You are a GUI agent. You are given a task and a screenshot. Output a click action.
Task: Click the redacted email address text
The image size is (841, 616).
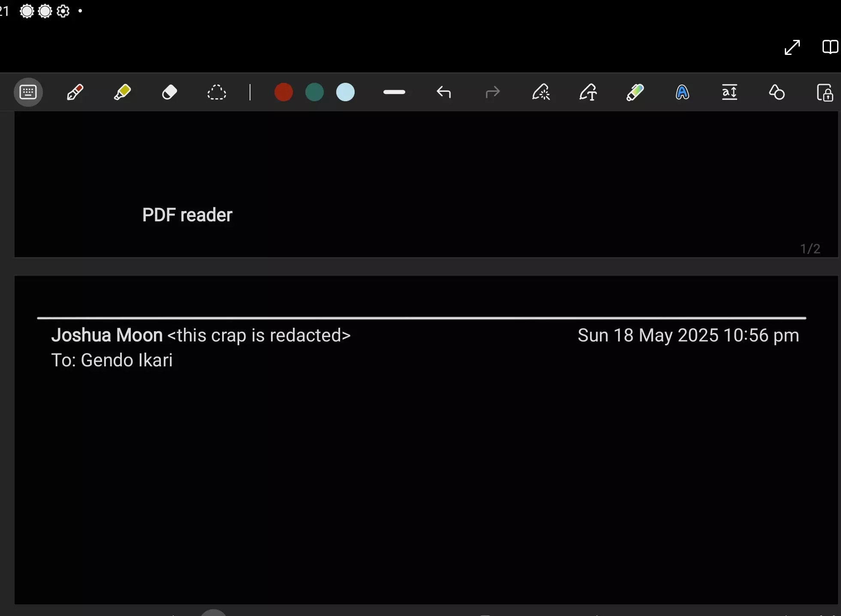(x=259, y=335)
